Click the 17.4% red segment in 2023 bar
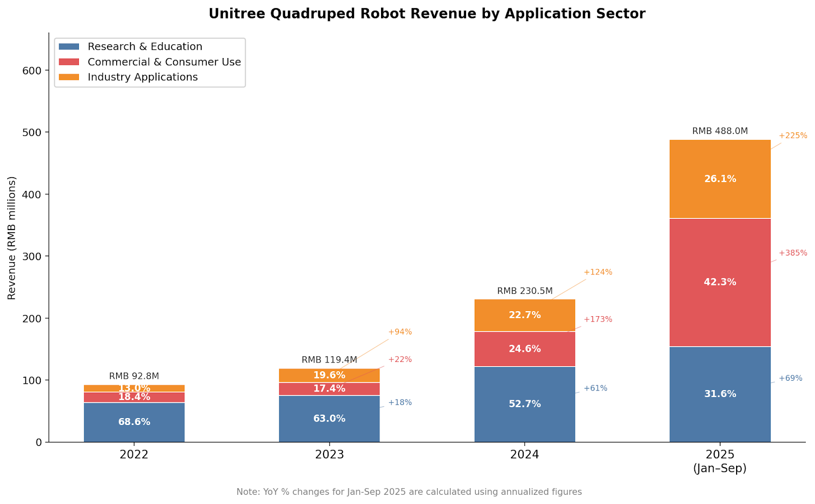The height and width of the screenshot is (504, 815). (330, 389)
